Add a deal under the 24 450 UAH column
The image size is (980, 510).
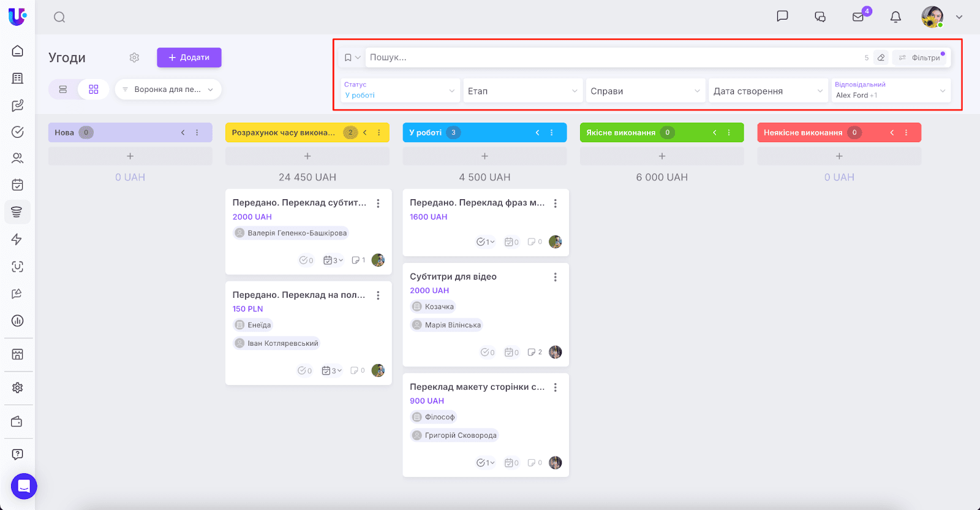307,156
